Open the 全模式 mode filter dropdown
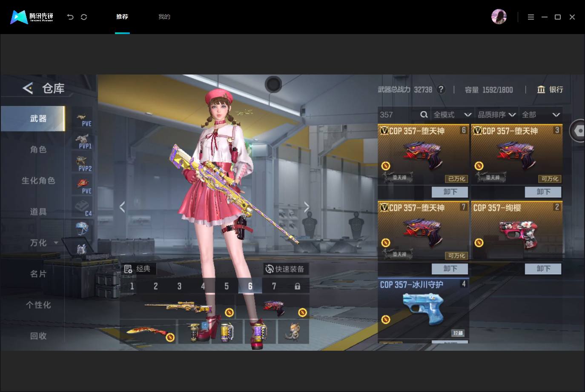Image resolution: width=585 pixels, height=392 pixels. pyautogui.click(x=452, y=114)
